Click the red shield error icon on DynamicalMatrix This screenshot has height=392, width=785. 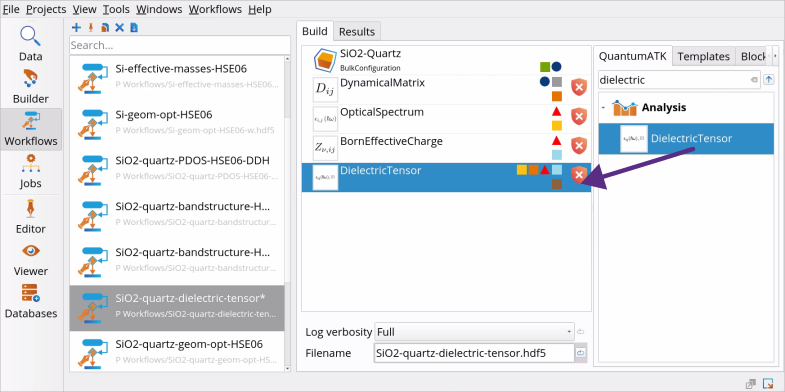pos(579,87)
